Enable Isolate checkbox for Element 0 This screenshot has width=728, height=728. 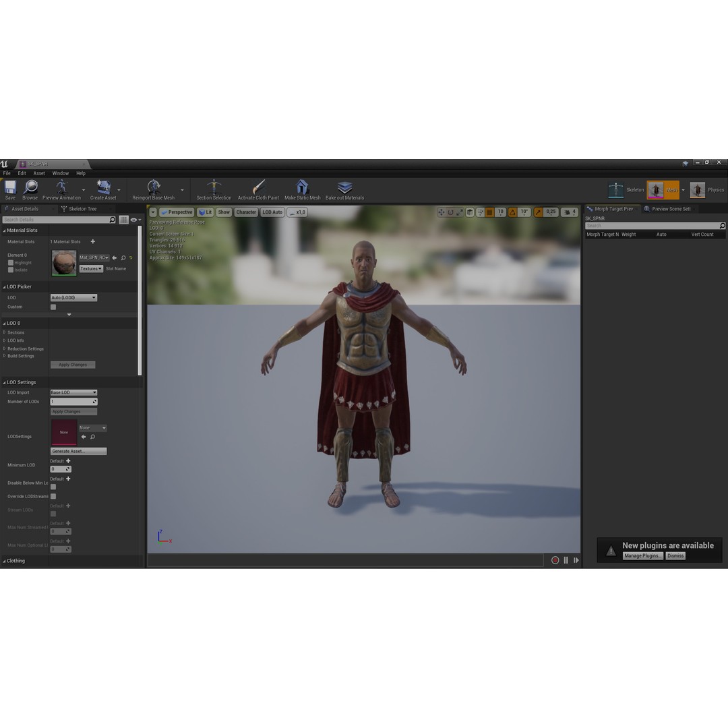click(11, 270)
